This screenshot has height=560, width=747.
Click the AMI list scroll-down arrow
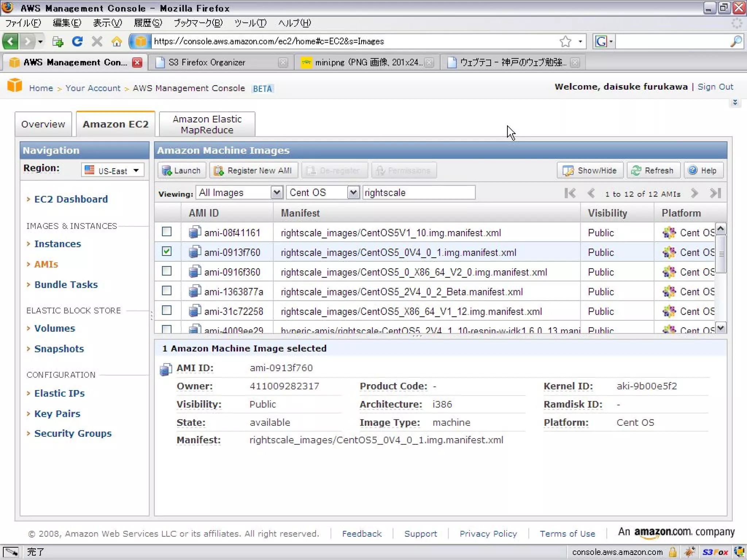[x=720, y=327]
